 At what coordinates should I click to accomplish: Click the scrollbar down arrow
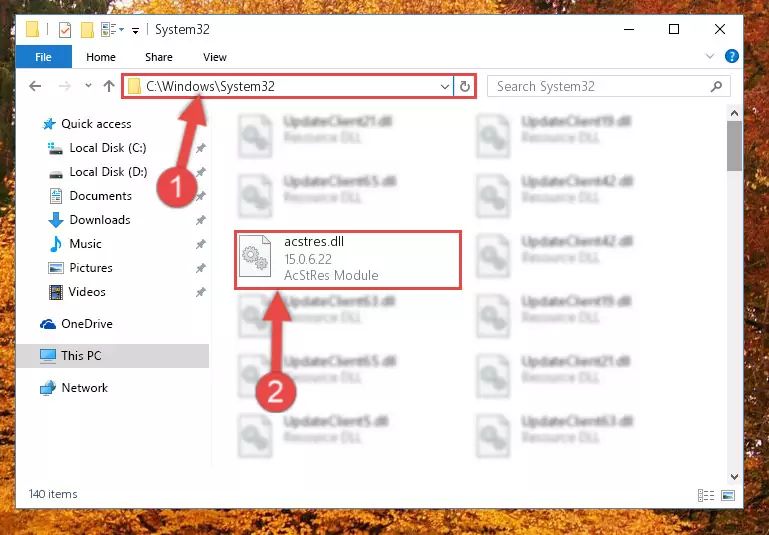[x=734, y=477]
